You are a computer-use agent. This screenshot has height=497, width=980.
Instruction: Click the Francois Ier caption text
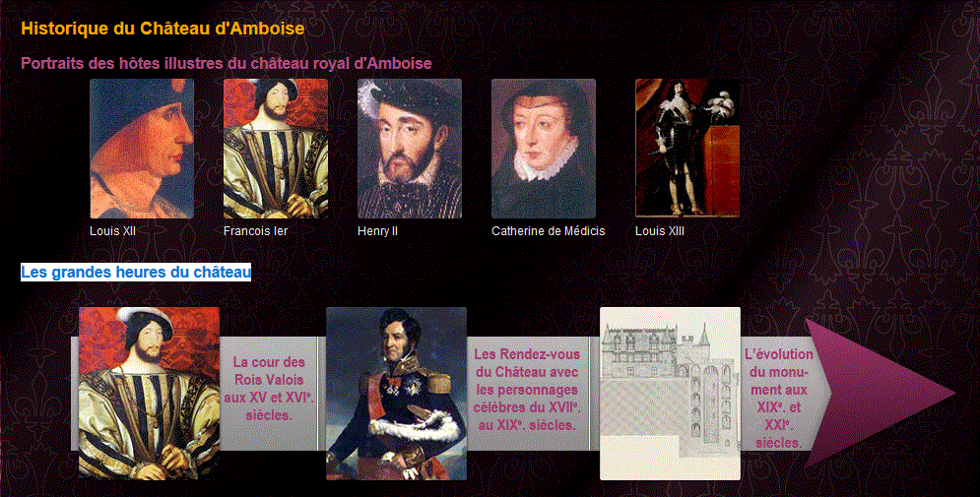pos(256,231)
